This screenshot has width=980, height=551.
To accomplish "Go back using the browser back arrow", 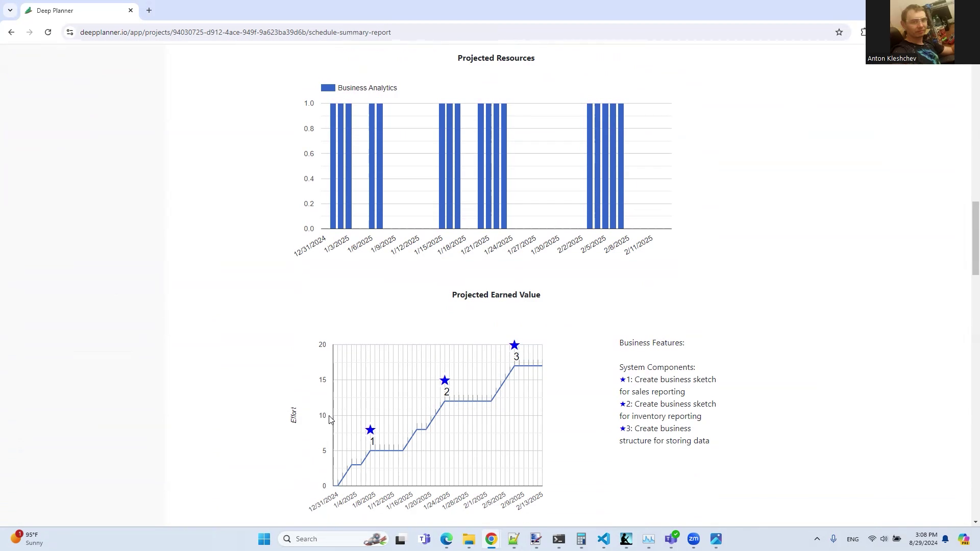I will click(x=11, y=32).
